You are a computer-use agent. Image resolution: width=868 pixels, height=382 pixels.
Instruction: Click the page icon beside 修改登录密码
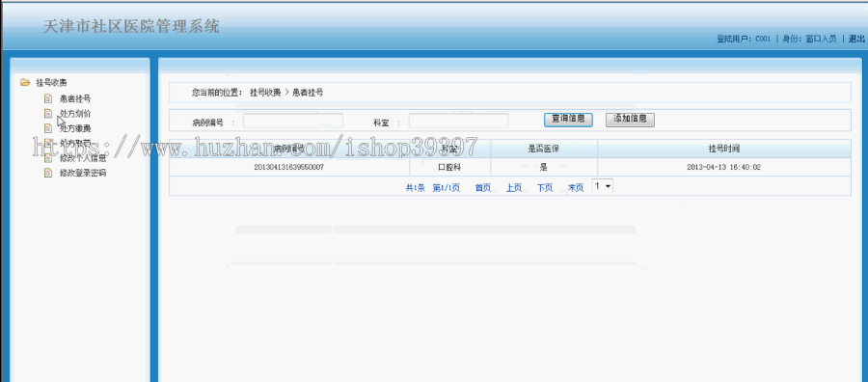point(48,173)
